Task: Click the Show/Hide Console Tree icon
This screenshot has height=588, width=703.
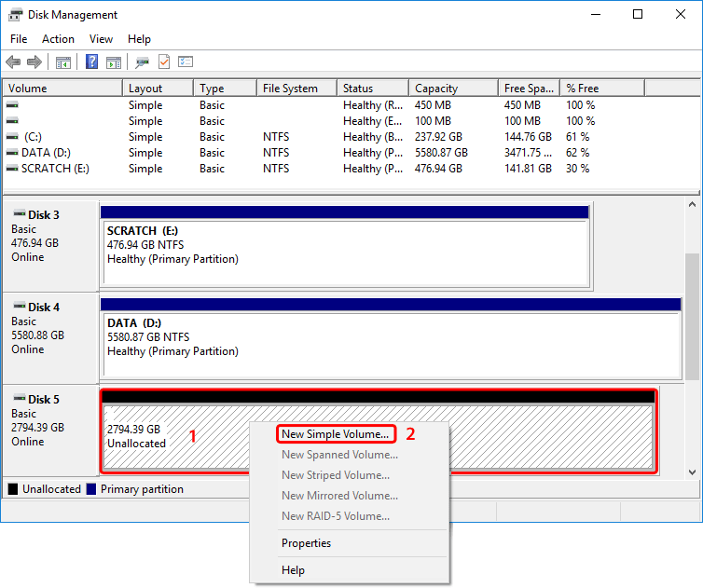Action: (x=63, y=62)
